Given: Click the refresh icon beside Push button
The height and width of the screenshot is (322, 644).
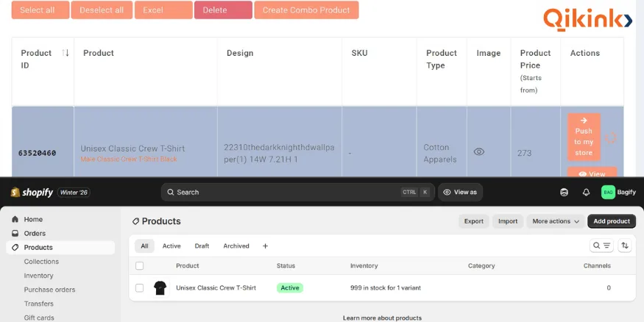Looking at the screenshot, I should [x=611, y=137].
